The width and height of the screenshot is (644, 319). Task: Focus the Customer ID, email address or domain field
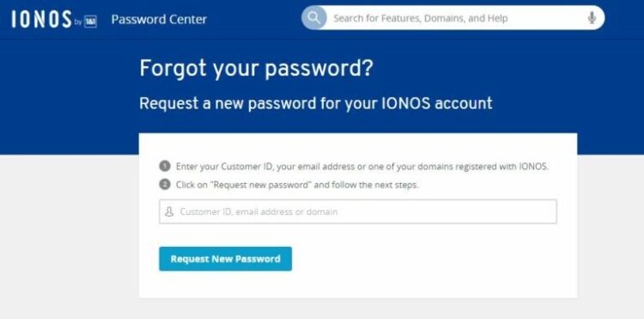pos(358,212)
